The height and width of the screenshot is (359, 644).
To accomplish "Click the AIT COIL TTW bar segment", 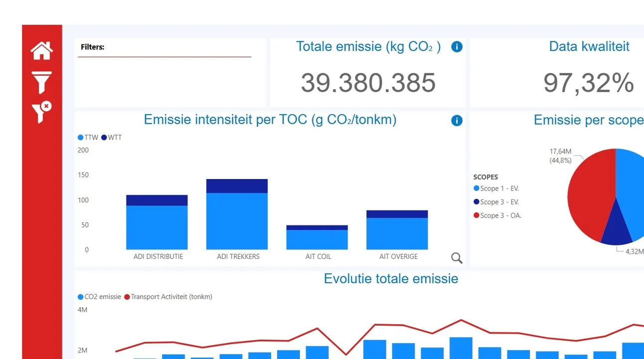I will point(317,240).
